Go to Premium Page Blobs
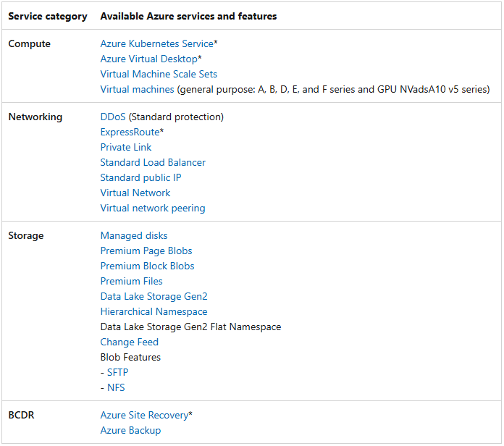The width and height of the screenshot is (504, 446). 146,251
